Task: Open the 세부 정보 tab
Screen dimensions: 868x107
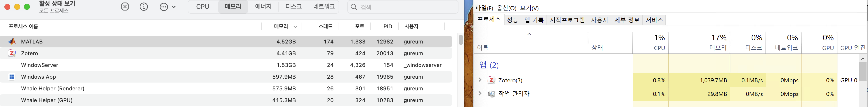Action: click(627, 20)
